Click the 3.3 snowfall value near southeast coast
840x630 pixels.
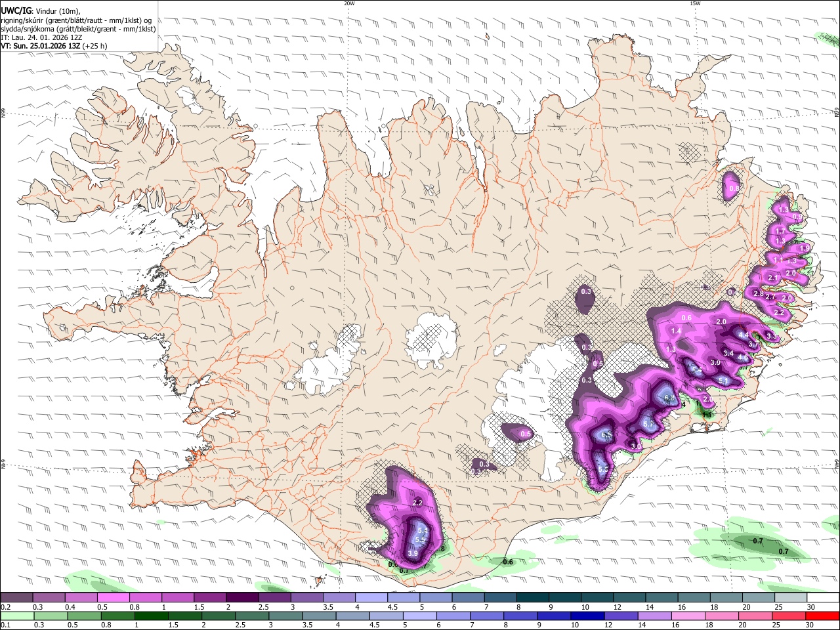[x=772, y=337]
